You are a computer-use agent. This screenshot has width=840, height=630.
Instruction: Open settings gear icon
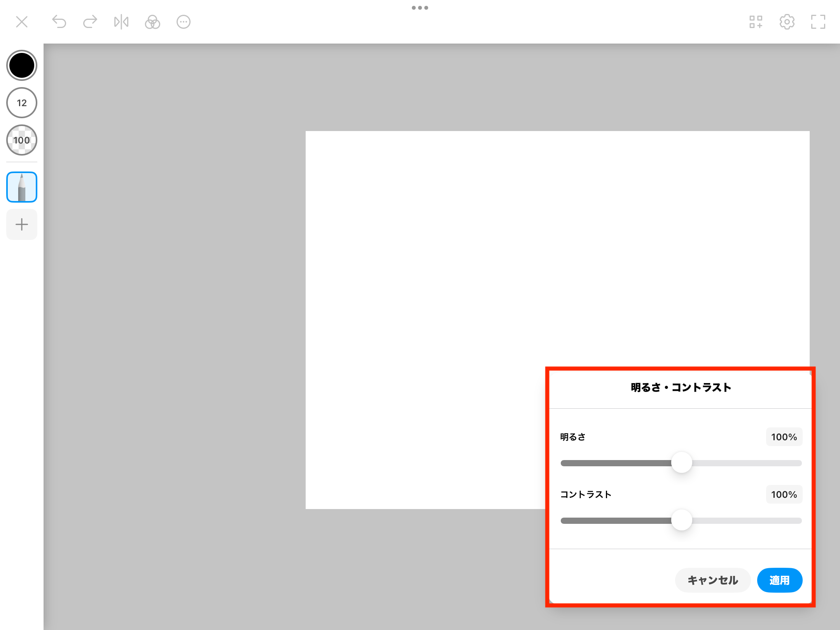click(x=787, y=22)
